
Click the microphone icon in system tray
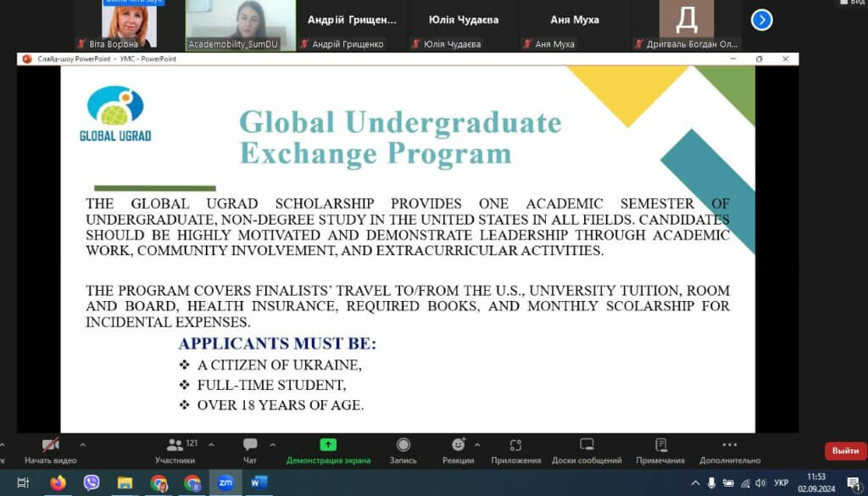(x=712, y=483)
